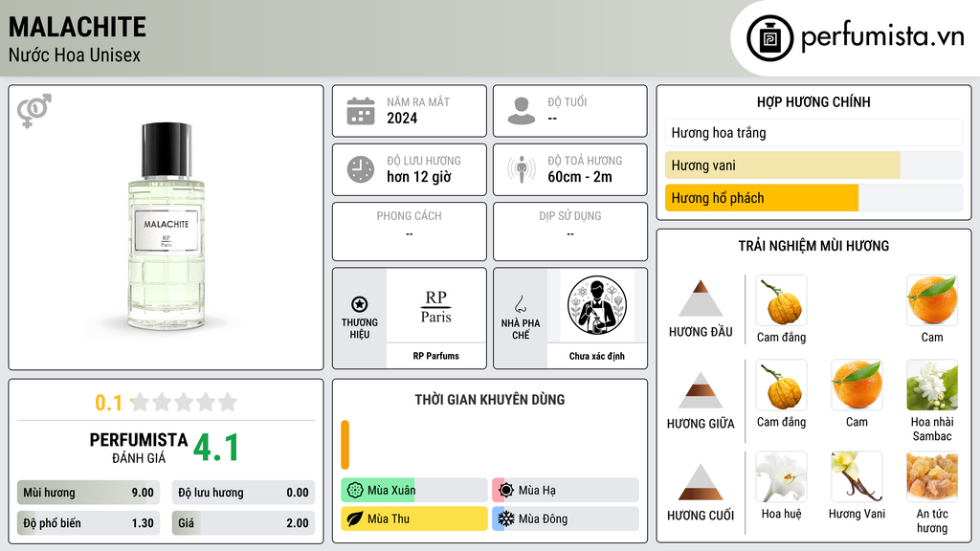Click the Hương hoa trắng accord bar
The width and height of the screenshot is (980, 551).
(813, 133)
